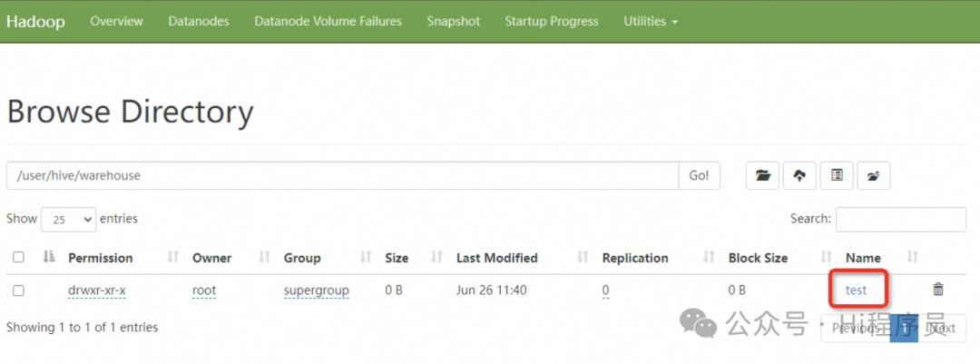Click the ascending sort icon beside select-all checkbox

click(x=49, y=256)
